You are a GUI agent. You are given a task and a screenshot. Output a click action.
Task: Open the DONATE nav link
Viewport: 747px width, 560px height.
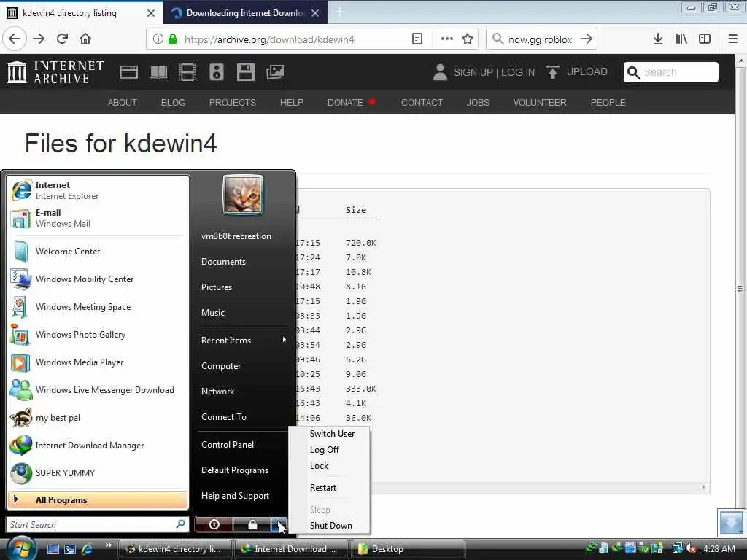[x=345, y=102]
